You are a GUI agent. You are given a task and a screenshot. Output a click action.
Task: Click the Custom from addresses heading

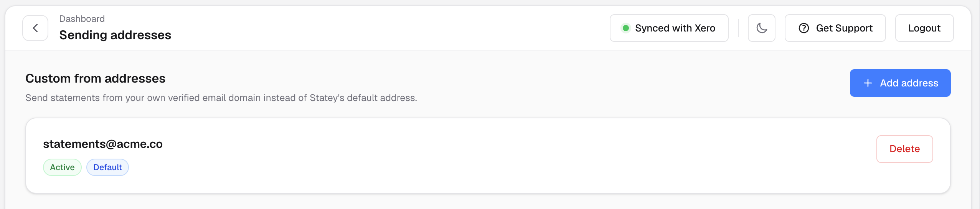point(96,78)
